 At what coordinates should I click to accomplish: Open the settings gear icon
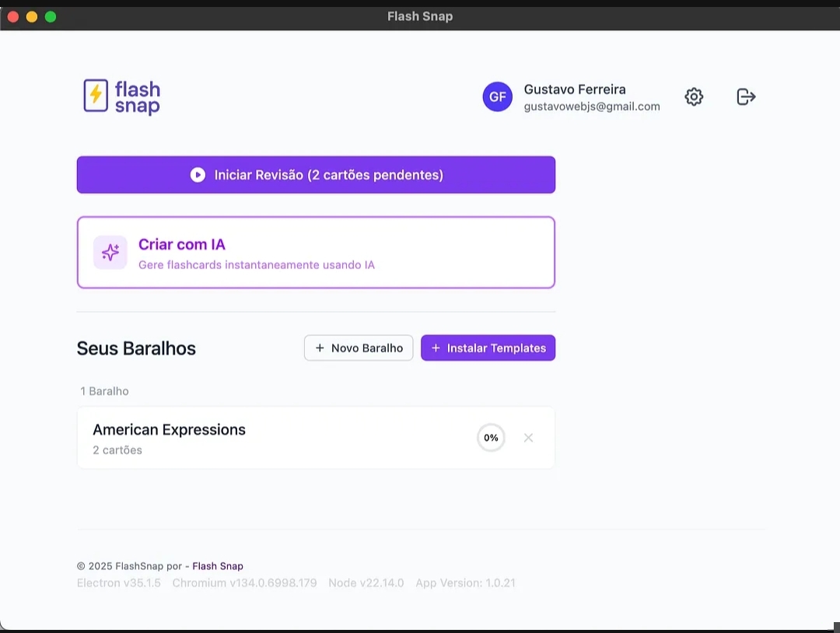[694, 96]
